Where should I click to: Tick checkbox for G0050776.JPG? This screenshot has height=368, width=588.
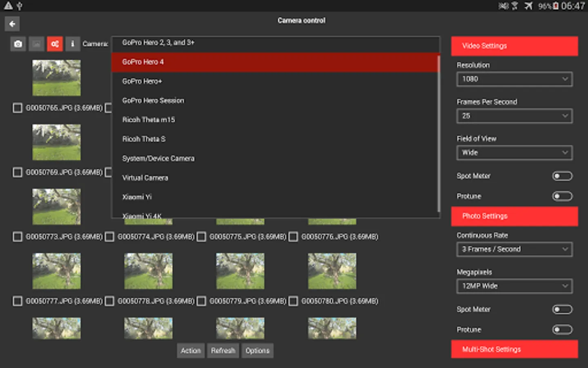293,237
